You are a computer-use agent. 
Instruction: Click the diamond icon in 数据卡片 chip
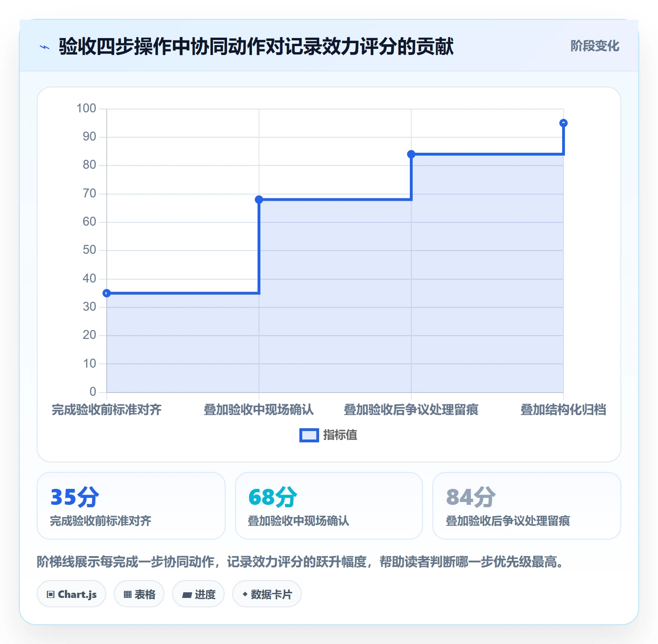245,594
